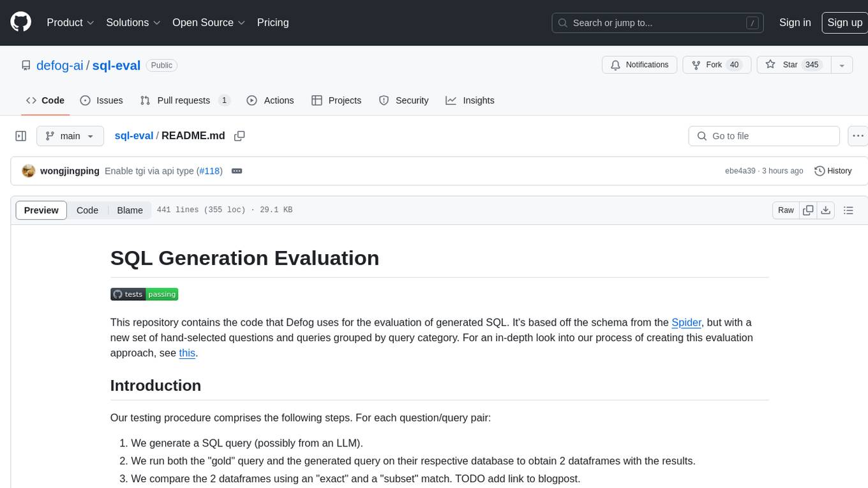Screen dimensions: 868x488
Task: Click the Introduction heading
Action: [x=156, y=385]
